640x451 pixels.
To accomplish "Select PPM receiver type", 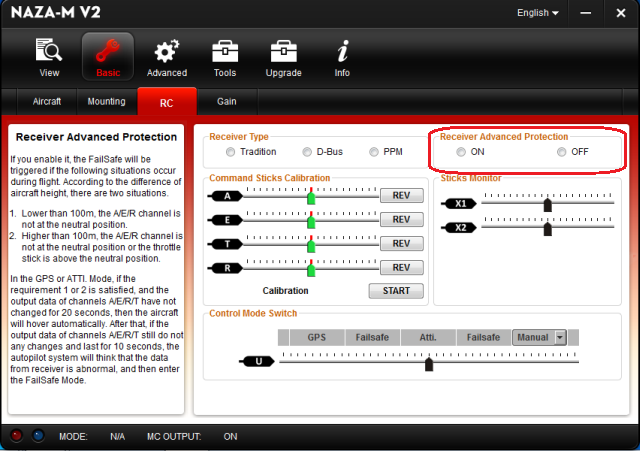I will pos(373,152).
